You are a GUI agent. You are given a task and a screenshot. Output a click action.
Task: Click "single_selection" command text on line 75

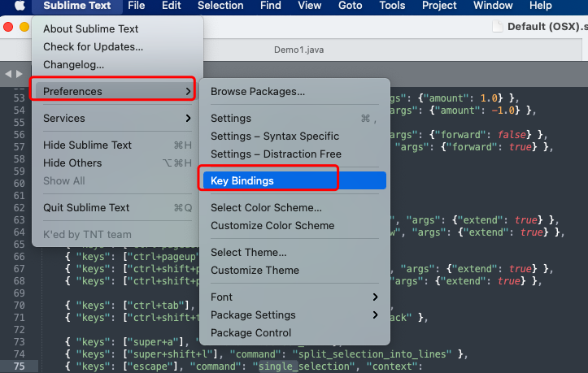point(303,366)
